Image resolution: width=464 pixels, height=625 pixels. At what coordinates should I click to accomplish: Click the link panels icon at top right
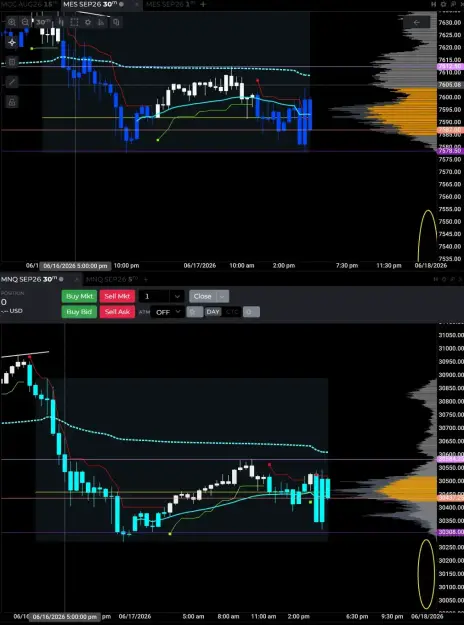pyautogui.click(x=434, y=4)
